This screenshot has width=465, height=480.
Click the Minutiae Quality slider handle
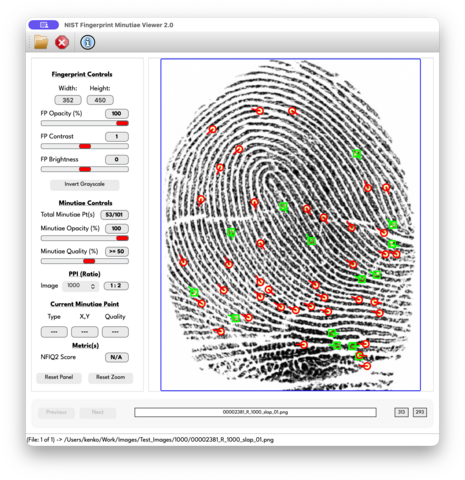point(89,261)
